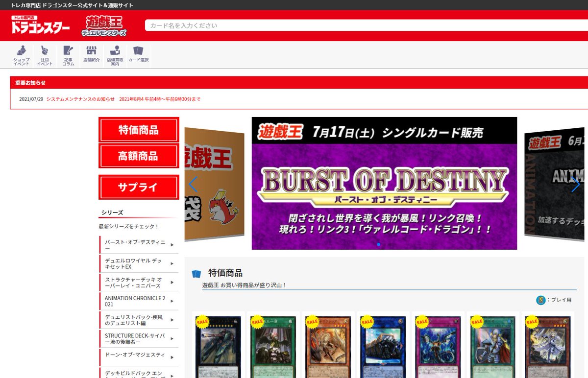Open the 注目イベント featured events icon
Viewport: 588px width, 378px height.
point(45,55)
